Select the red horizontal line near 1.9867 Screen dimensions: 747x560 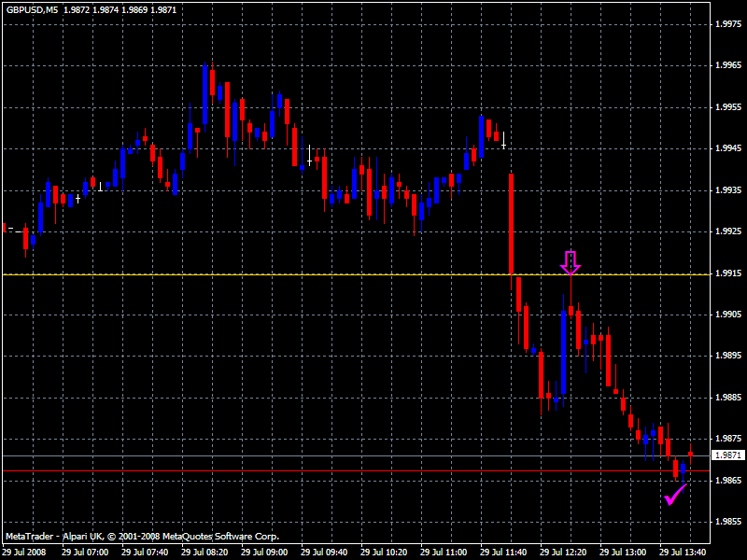coord(280,471)
